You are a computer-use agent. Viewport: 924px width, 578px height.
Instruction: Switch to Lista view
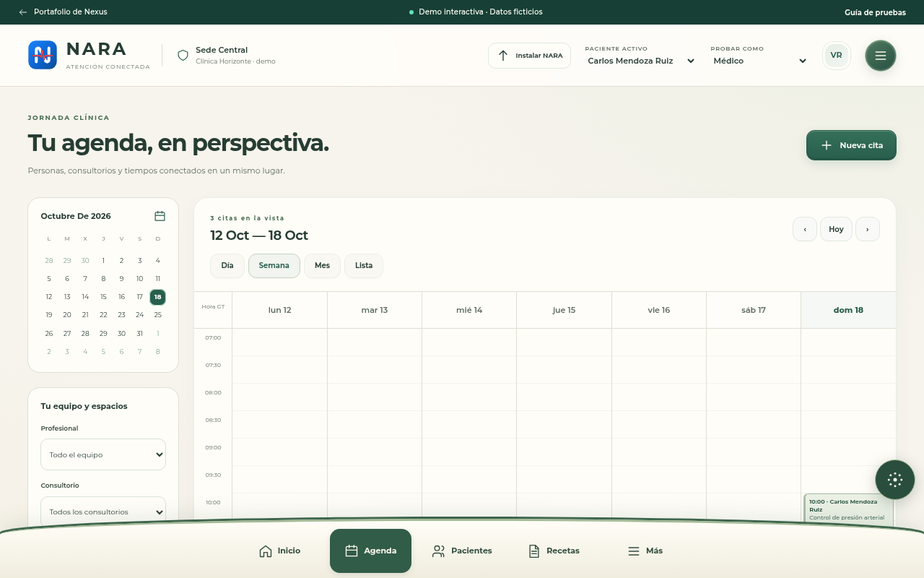click(x=364, y=266)
